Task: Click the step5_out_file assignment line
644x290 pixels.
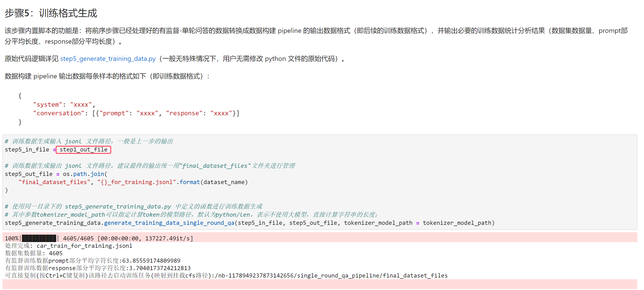Action: 56,174
